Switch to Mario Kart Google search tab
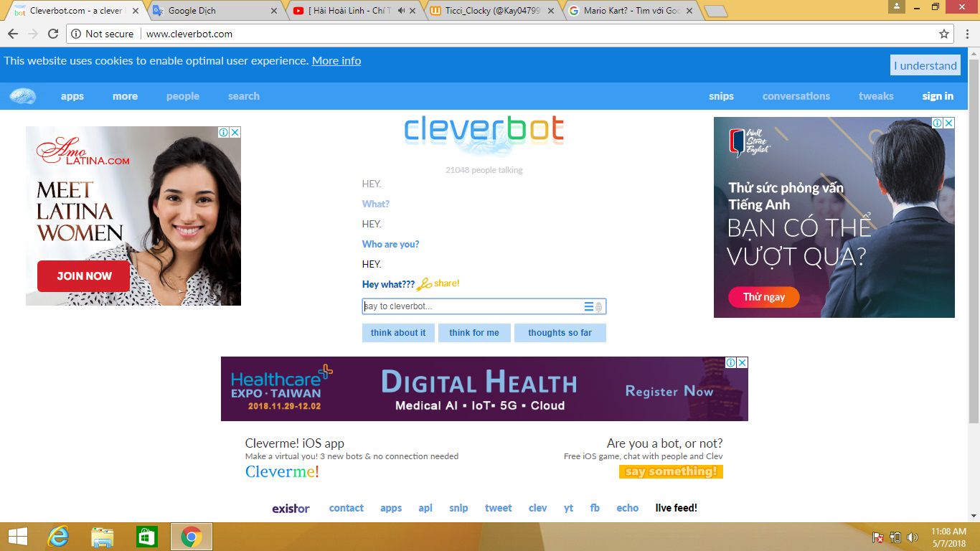Screen dimensions: 980x551 click(x=631, y=11)
